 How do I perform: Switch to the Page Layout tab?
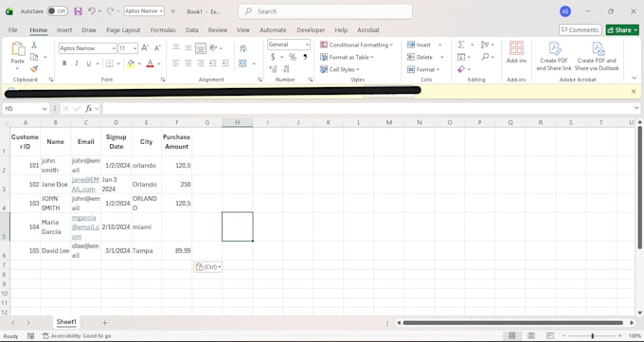[x=123, y=30]
